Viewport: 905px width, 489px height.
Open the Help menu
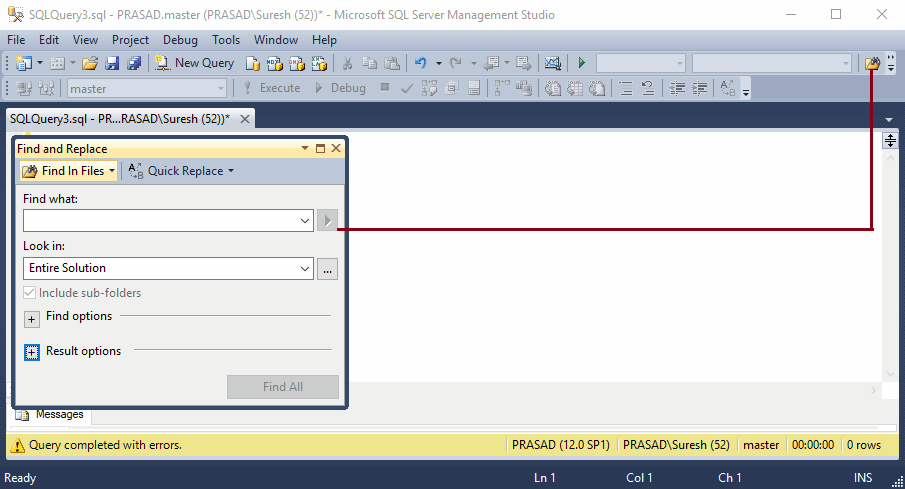[324, 40]
